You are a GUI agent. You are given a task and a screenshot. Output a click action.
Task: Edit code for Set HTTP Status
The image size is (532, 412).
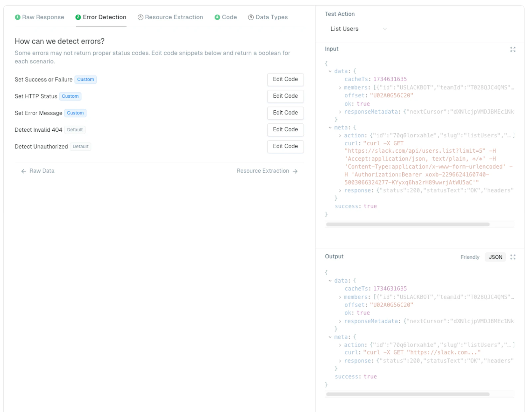pyautogui.click(x=285, y=96)
